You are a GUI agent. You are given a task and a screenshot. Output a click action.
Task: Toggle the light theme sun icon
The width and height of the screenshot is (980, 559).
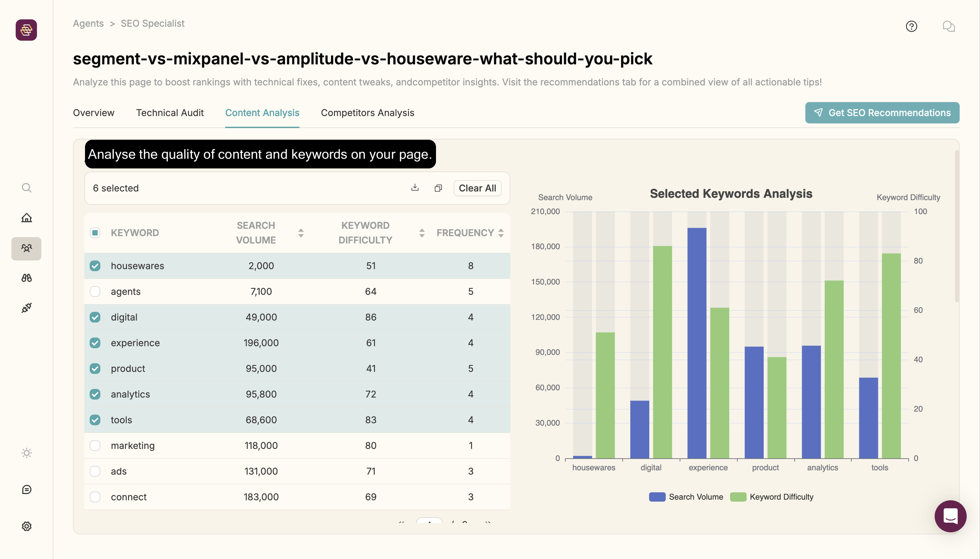26,453
